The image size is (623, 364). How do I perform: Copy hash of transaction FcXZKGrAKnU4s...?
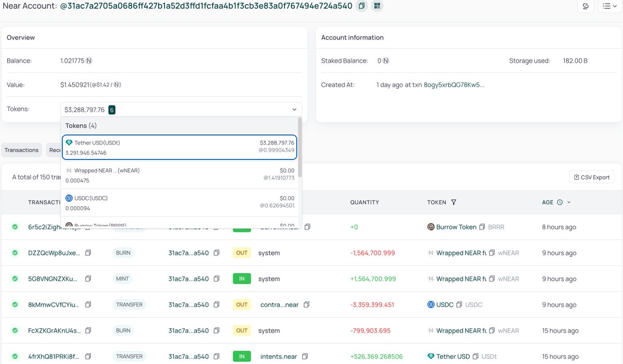(88, 331)
